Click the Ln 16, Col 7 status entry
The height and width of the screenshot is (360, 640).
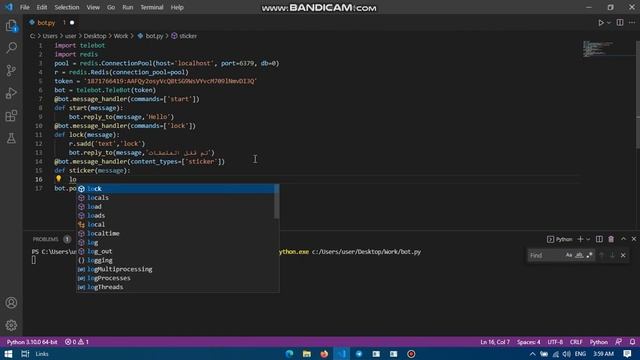coord(495,342)
